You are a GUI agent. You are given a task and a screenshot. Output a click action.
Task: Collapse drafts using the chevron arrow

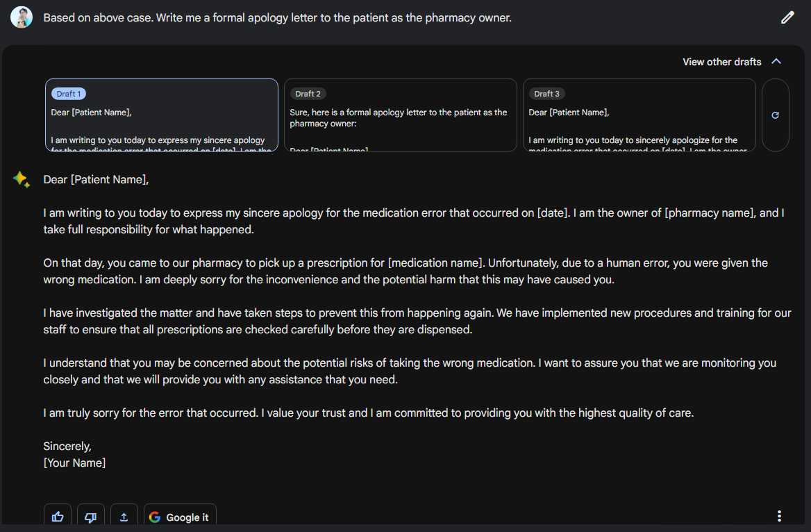[776, 62]
